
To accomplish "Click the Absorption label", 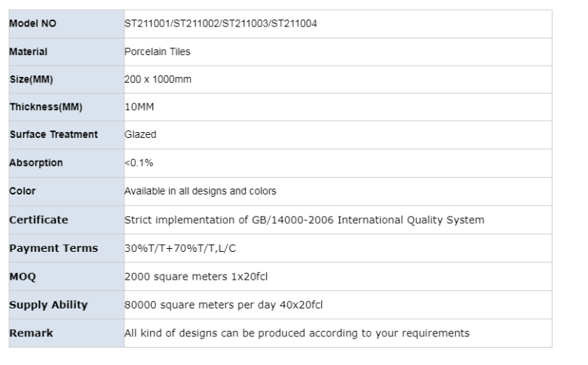I will pyautogui.click(x=36, y=163).
